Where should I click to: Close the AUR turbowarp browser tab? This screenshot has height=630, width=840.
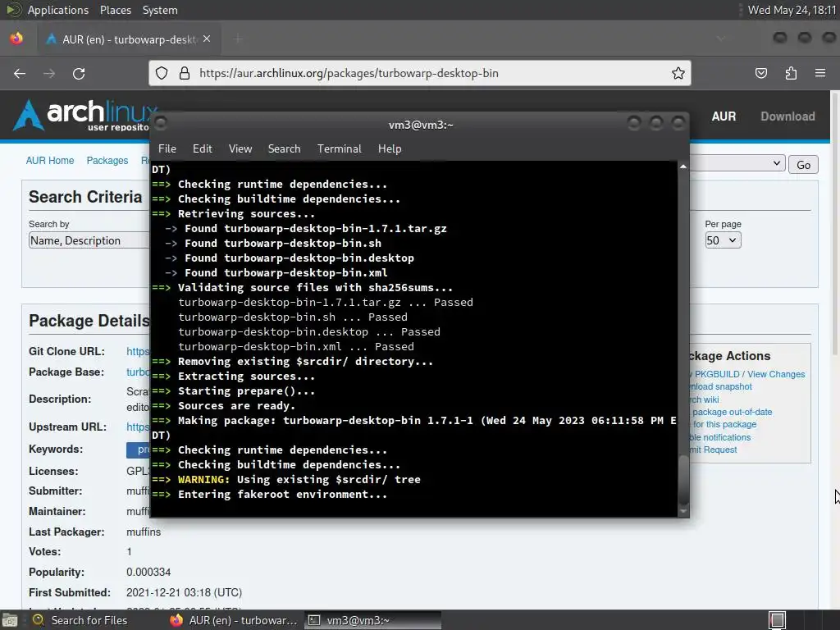coord(207,39)
